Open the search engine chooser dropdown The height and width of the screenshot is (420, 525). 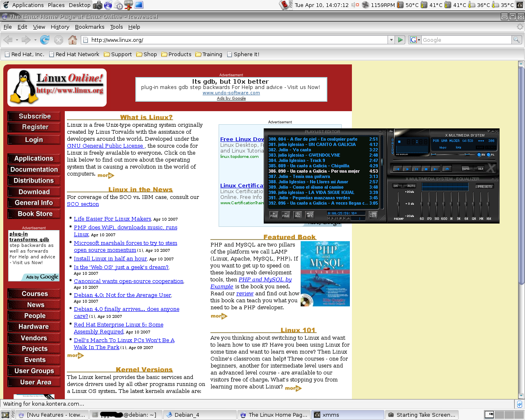pyautogui.click(x=415, y=40)
